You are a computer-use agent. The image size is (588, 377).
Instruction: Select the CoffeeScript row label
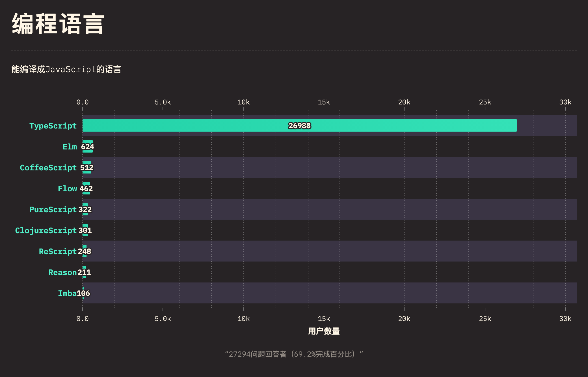(x=48, y=168)
